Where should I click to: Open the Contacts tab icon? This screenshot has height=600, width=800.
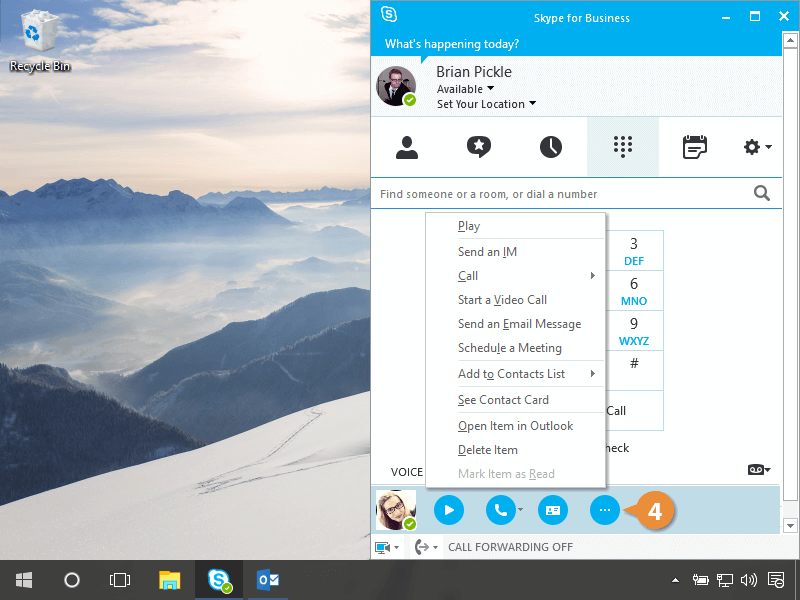coord(407,148)
